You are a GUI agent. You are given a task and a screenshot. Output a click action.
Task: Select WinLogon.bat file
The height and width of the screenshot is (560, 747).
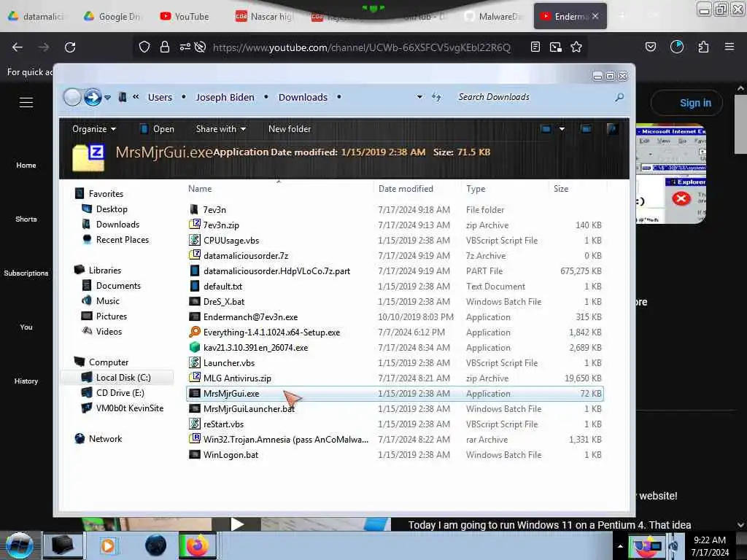[231, 455]
